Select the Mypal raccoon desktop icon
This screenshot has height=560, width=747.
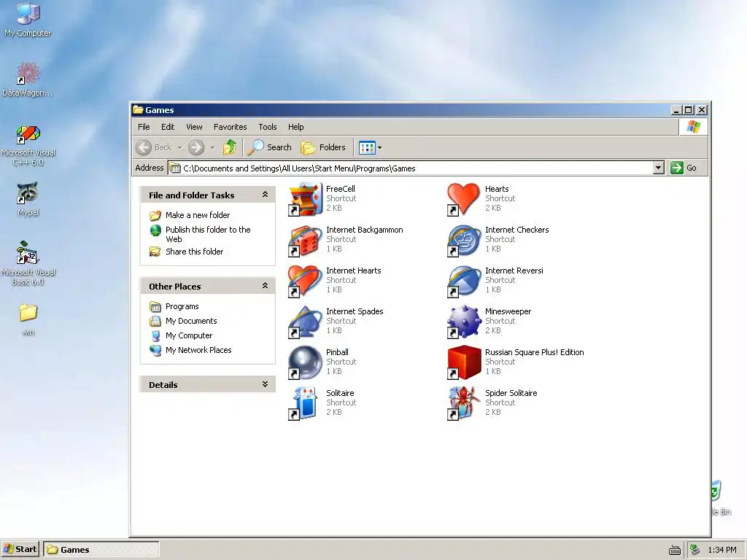coord(28,199)
